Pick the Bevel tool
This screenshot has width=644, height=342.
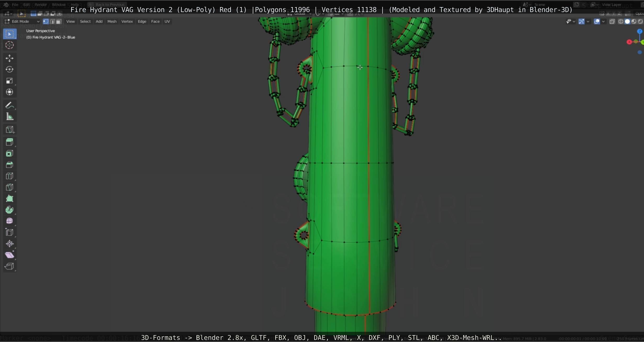tap(10, 165)
